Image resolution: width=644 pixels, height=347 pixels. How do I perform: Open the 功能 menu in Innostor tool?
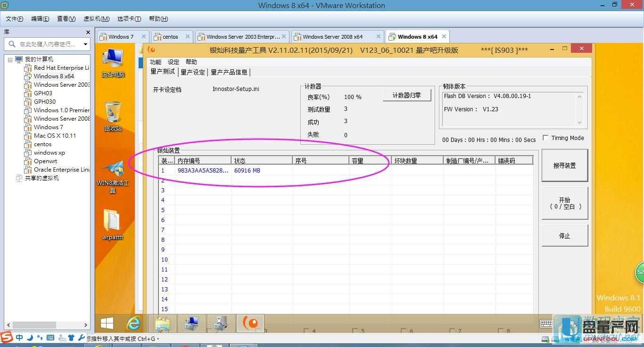(x=155, y=62)
